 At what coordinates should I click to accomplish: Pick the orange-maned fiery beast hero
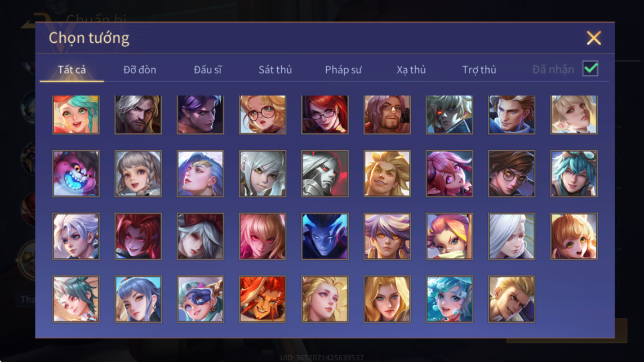tap(263, 299)
